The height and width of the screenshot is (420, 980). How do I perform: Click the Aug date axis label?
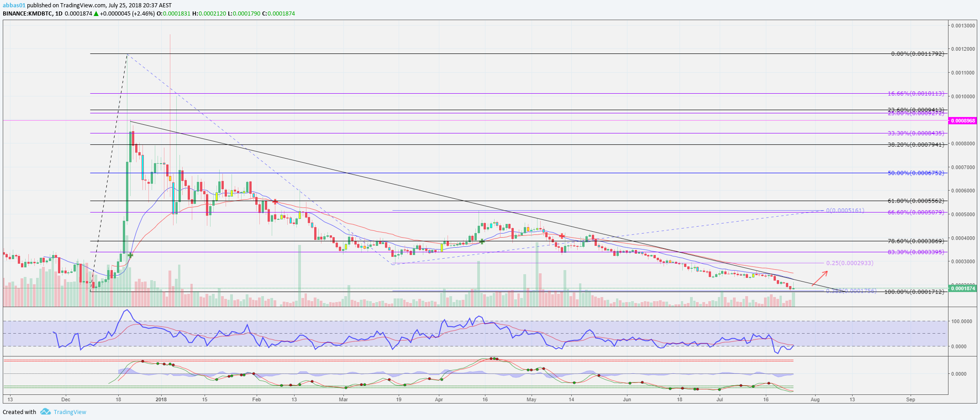(815, 399)
